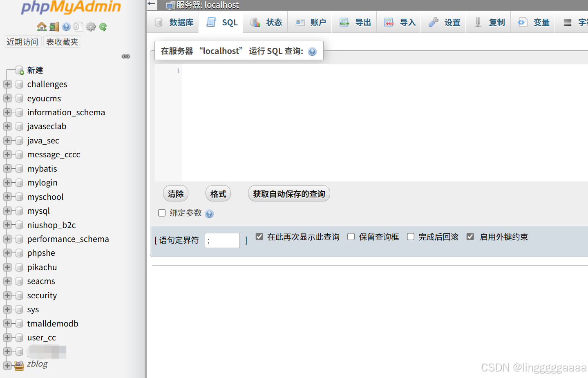This screenshot has height=378, width=588.
Task: Open the 近期访问 recent tables button
Action: click(22, 42)
